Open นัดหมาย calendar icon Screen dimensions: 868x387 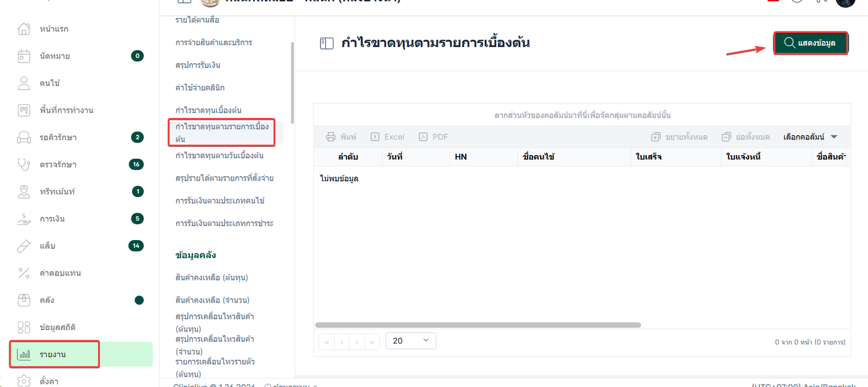[x=24, y=56]
